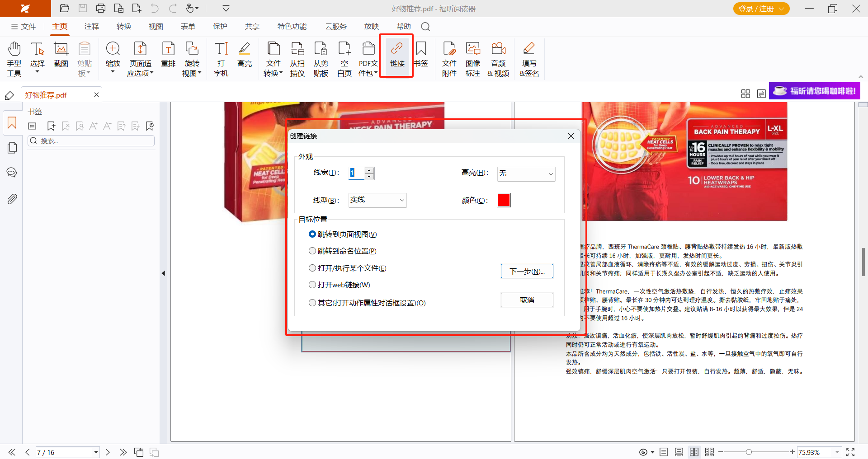Create PDF from clipboard (从剪贴板)
Screen dimensions: 868x459
321,59
